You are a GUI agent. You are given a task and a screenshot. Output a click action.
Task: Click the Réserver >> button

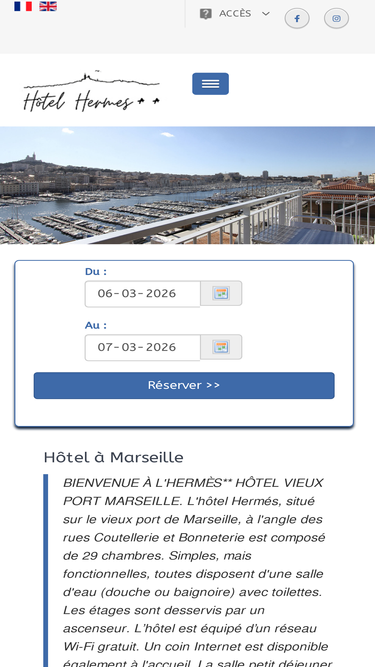click(x=184, y=385)
